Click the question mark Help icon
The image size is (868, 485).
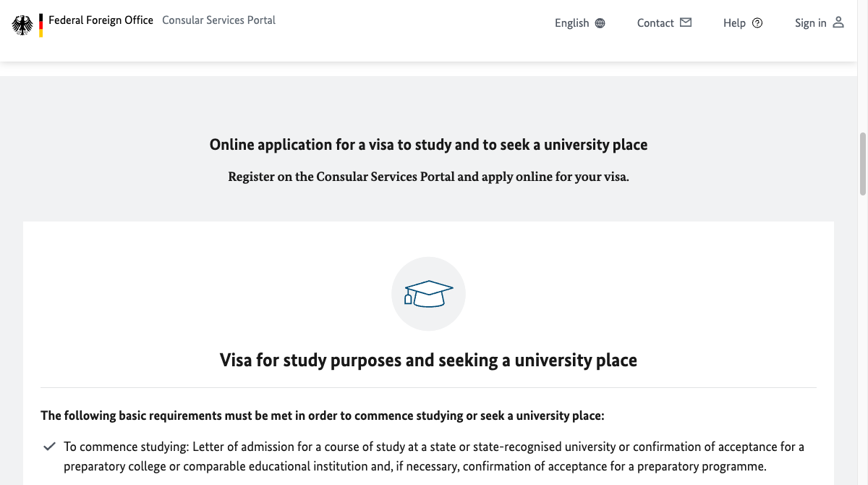[757, 23]
